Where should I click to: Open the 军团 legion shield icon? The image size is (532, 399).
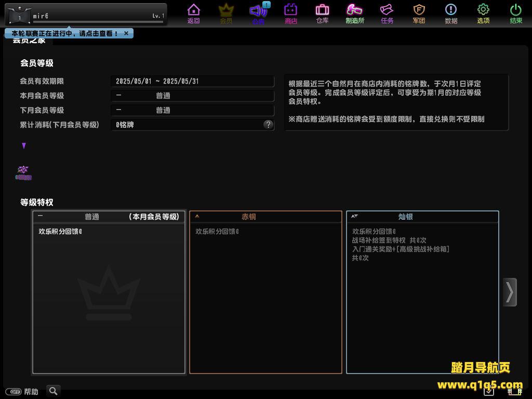point(419,13)
